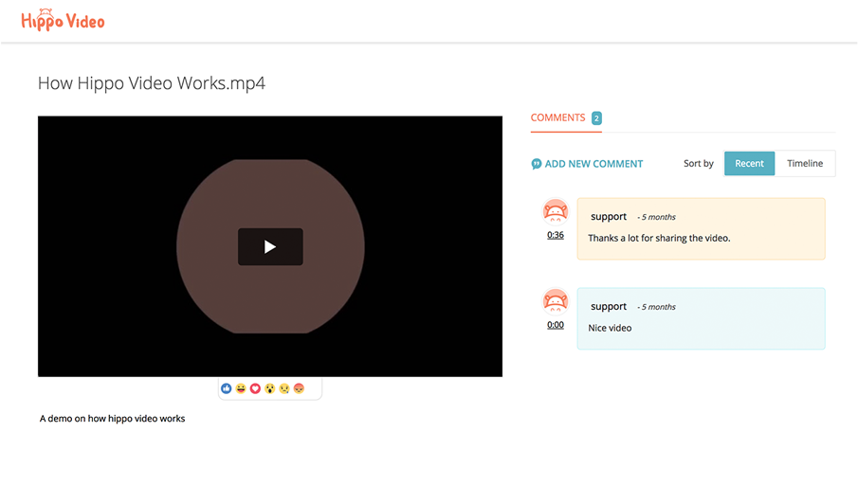Click the speech bubble icon beside ADD NEW COMMENT
Screen dimensions: 858x504
537,164
